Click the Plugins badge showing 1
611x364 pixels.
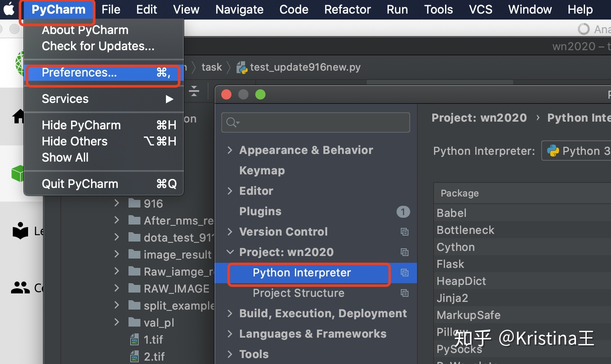click(403, 212)
